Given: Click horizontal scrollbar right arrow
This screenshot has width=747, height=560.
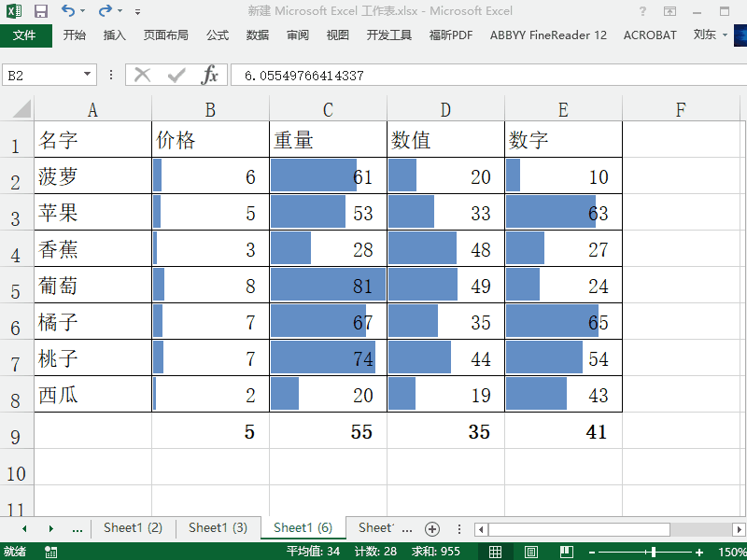Looking at the screenshot, I should pyautogui.click(x=739, y=529).
